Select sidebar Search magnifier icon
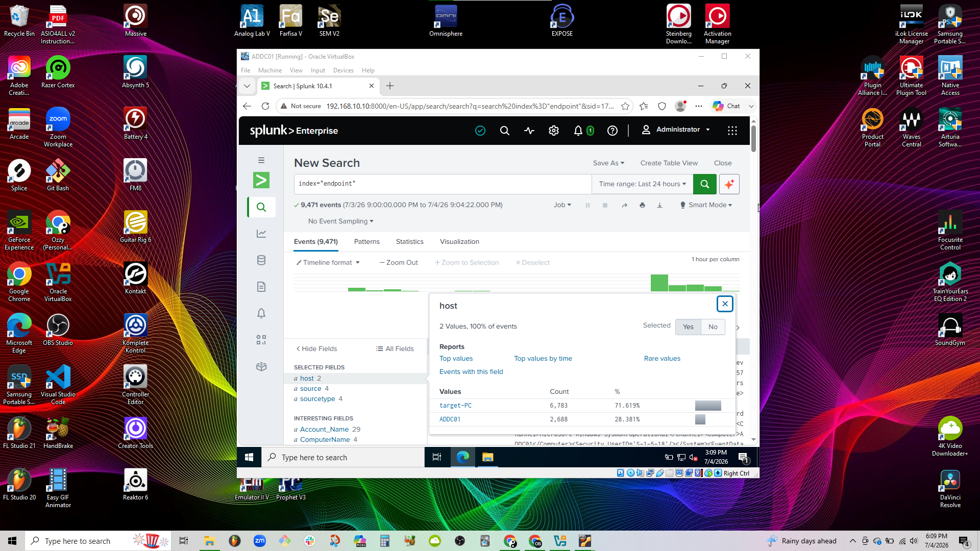This screenshot has width=980, height=551. click(x=261, y=207)
